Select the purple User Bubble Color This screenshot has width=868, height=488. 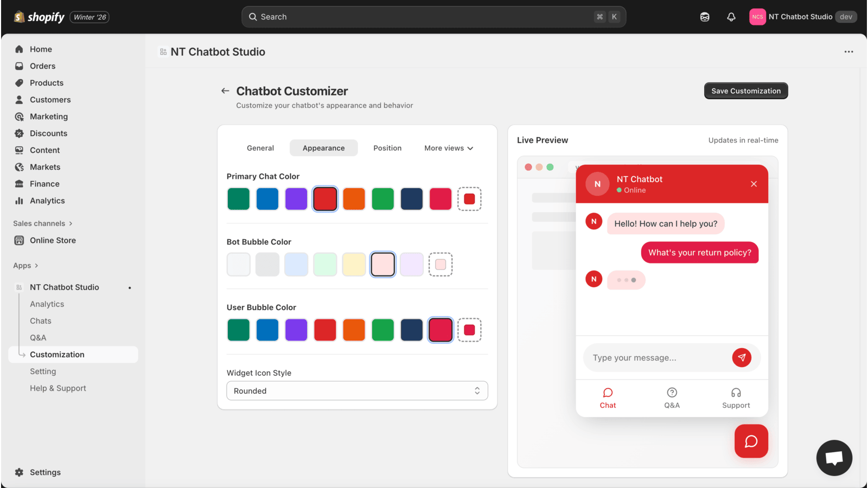pos(296,330)
